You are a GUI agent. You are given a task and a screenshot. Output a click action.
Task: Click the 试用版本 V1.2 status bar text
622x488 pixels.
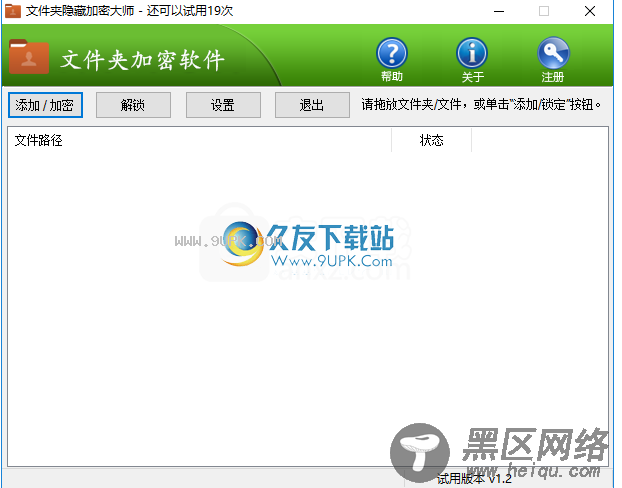[x=474, y=479]
